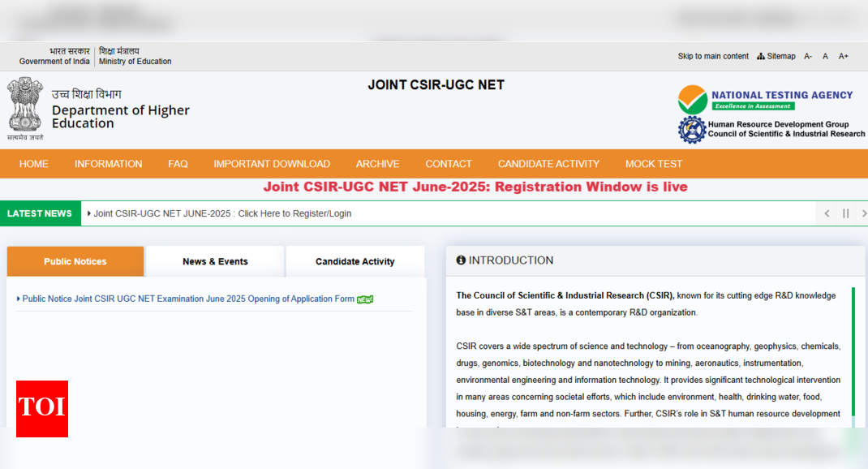The width and height of the screenshot is (868, 469).
Task: Switch to the Candidate Activity tab
Action: point(355,261)
